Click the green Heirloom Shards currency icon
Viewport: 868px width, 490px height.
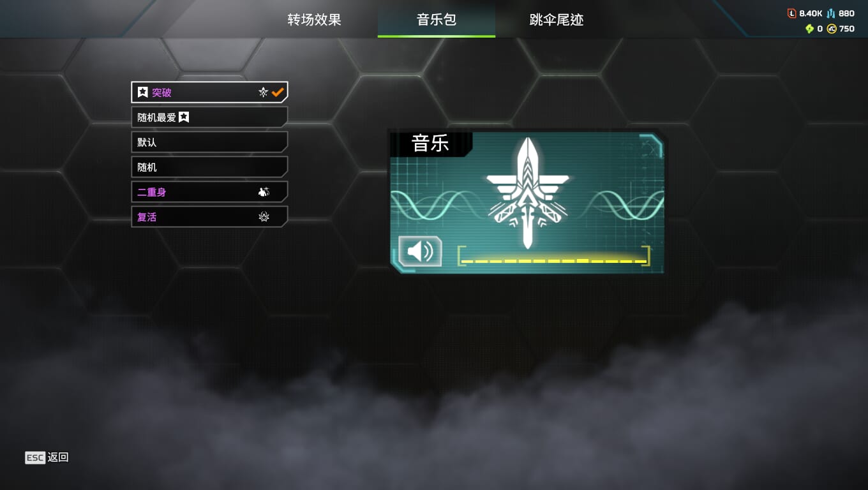810,29
